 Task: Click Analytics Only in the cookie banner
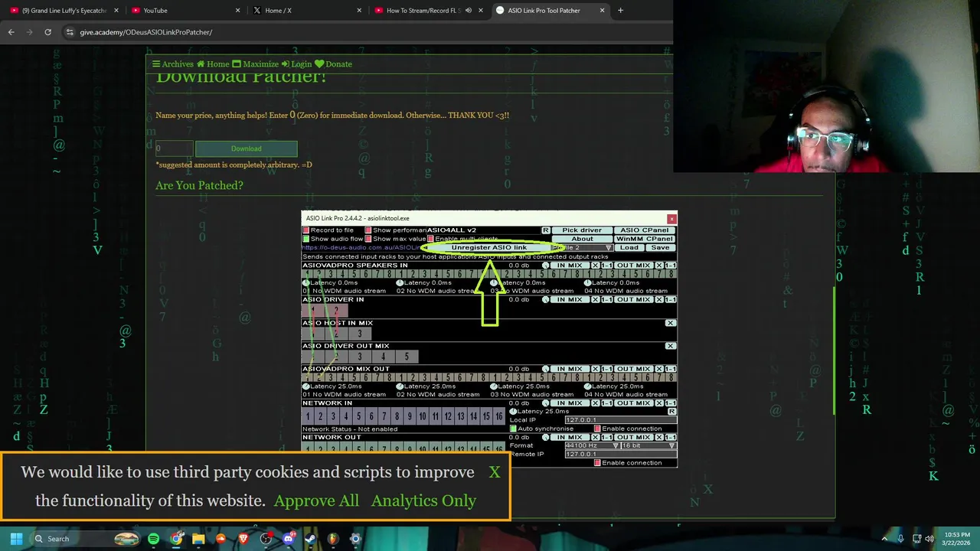click(423, 500)
